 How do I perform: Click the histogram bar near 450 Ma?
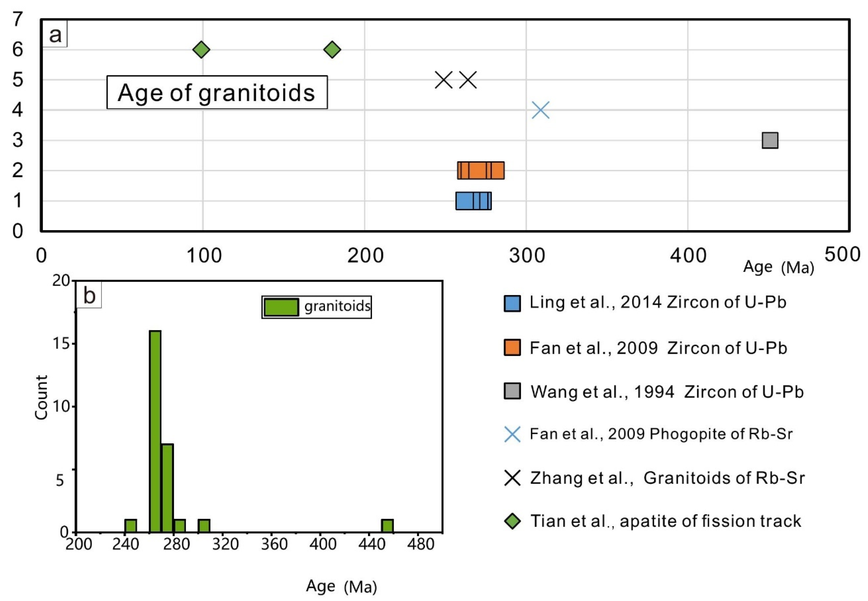[x=387, y=526]
